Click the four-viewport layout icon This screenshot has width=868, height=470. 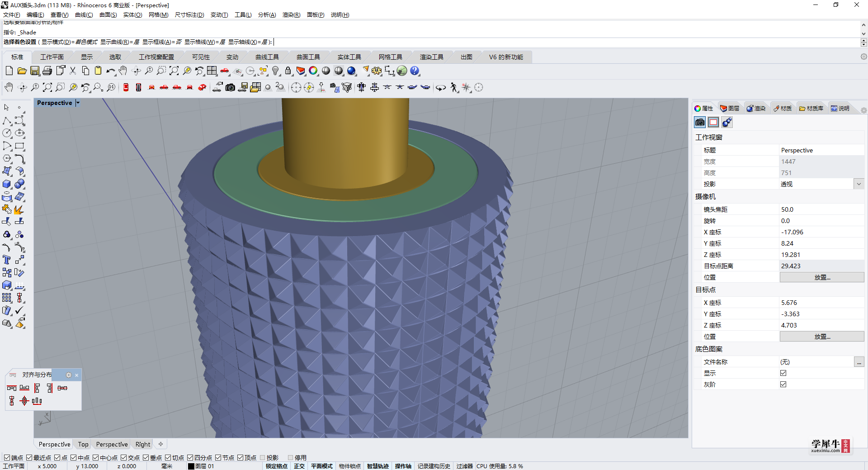[212, 71]
